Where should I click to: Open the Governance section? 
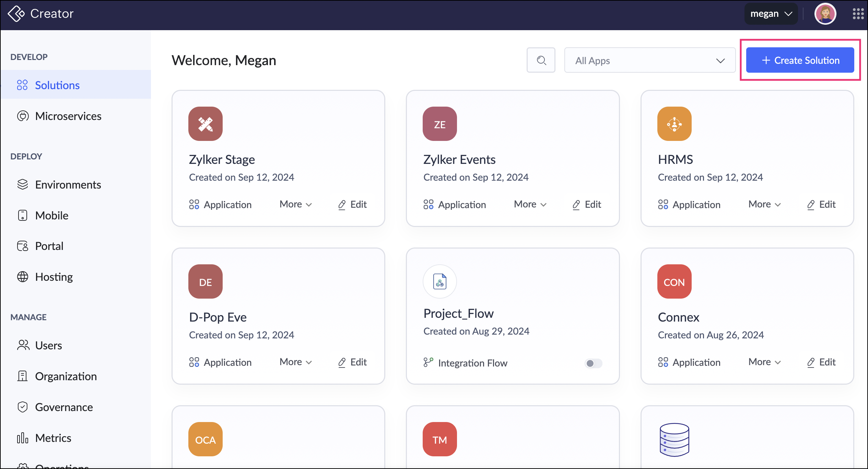[64, 407]
